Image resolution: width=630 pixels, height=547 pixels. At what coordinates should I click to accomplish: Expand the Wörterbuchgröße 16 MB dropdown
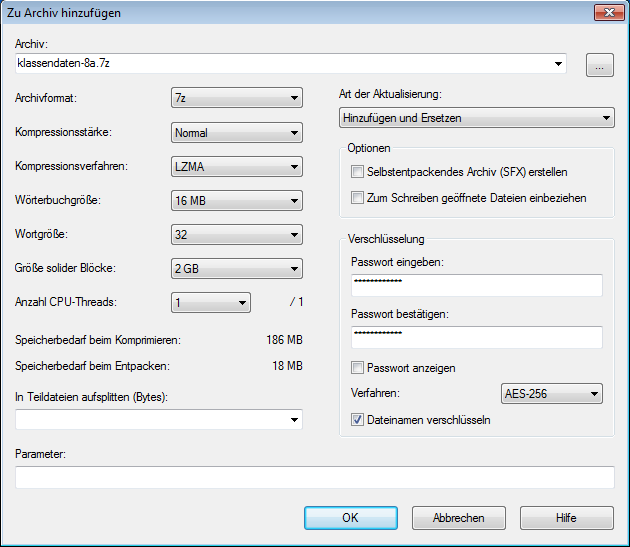click(x=236, y=201)
